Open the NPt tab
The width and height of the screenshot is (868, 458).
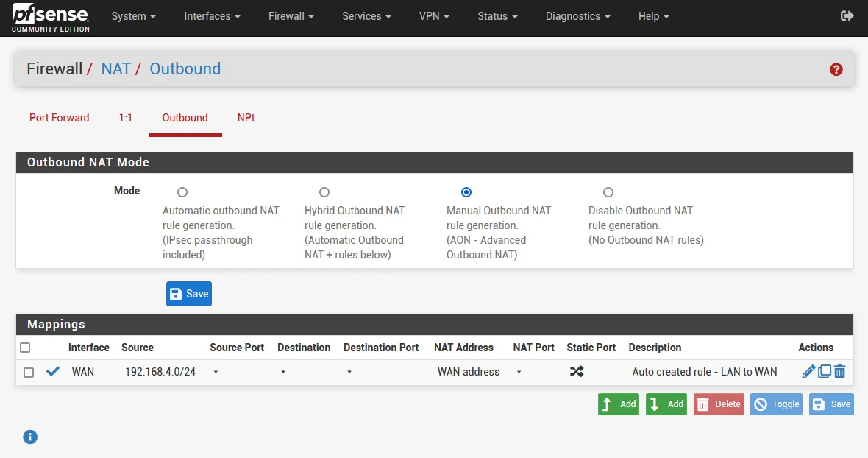click(246, 118)
